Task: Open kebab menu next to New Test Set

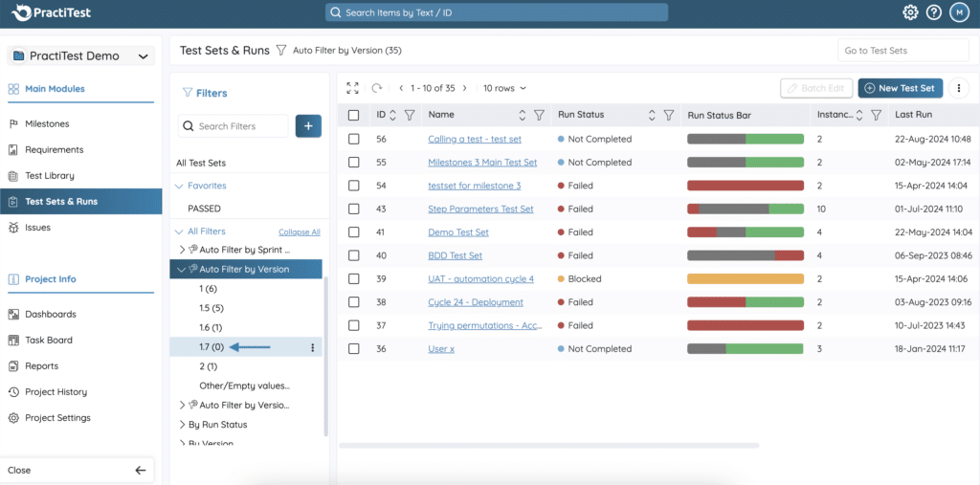Action: pos(958,88)
